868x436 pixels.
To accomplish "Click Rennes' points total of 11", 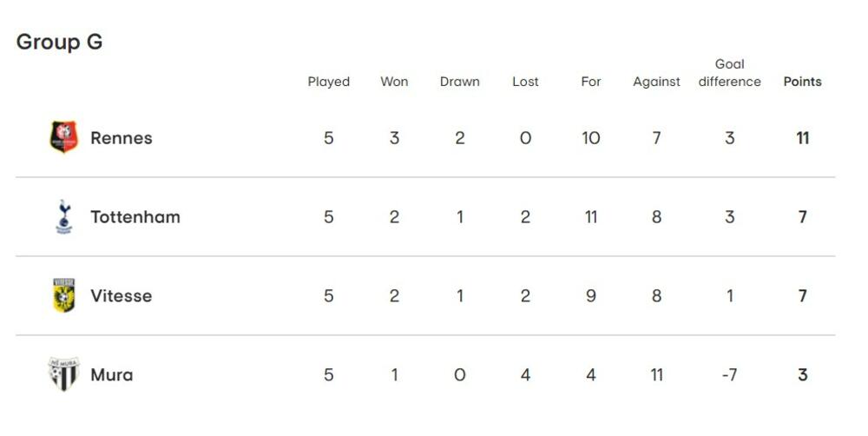I will click(802, 138).
